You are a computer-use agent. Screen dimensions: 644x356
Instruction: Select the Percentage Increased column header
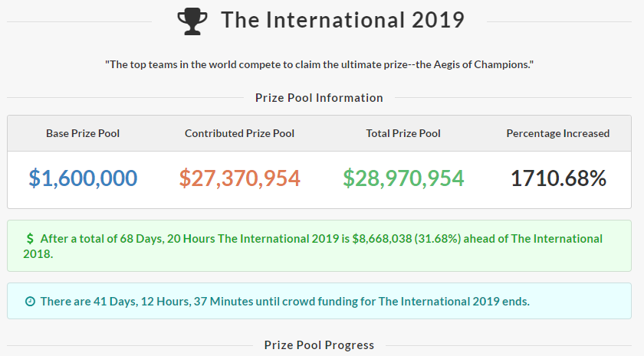click(x=558, y=133)
